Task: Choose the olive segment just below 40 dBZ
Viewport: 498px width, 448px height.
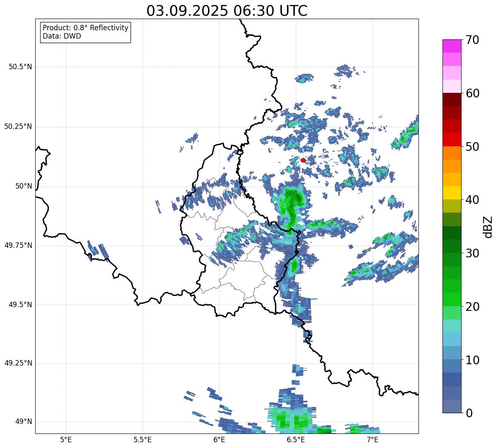Action: point(452,206)
